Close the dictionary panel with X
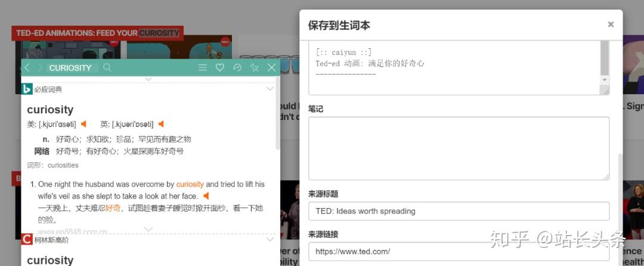 [x=271, y=68]
